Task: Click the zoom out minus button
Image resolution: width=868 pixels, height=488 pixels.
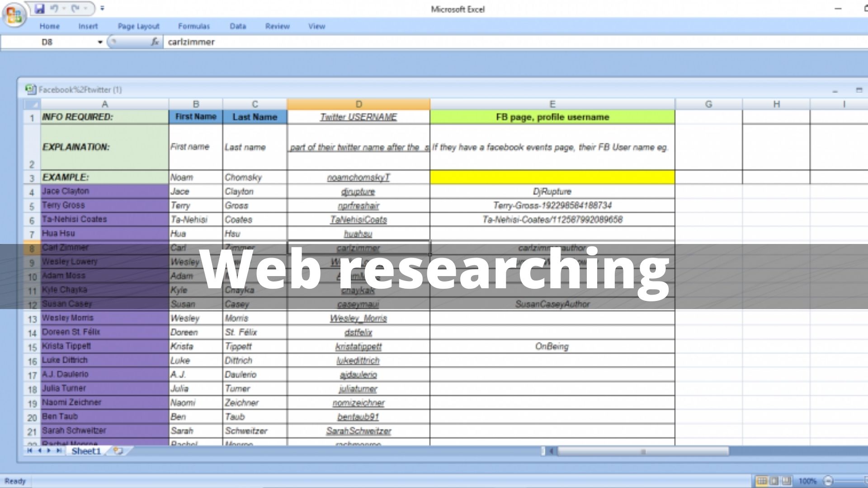Action: click(x=828, y=481)
